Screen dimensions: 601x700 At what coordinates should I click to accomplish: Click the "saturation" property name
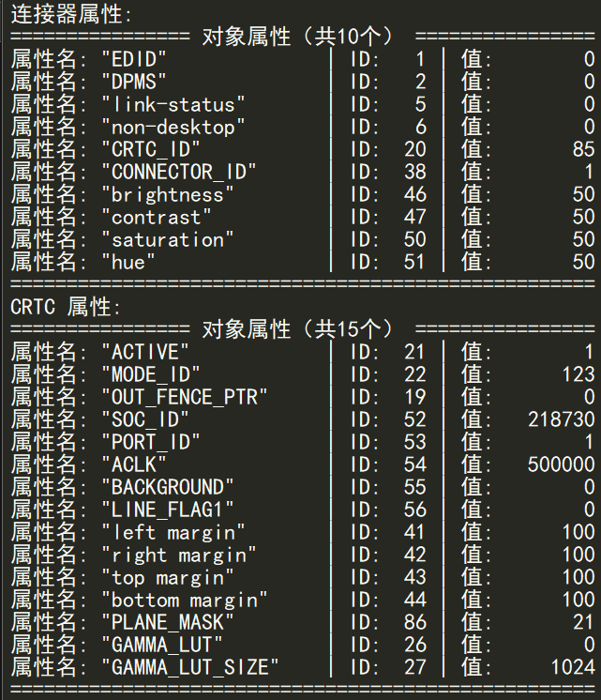pyautogui.click(x=168, y=239)
